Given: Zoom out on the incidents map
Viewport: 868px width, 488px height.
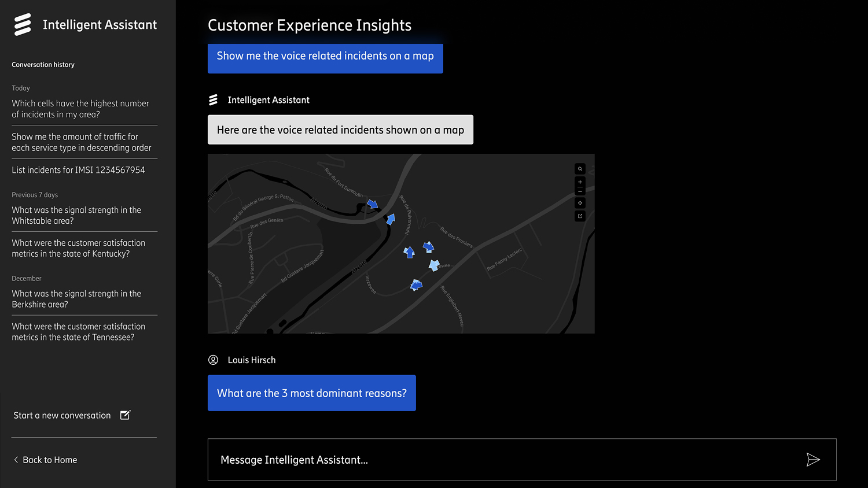Looking at the screenshot, I should (580, 191).
